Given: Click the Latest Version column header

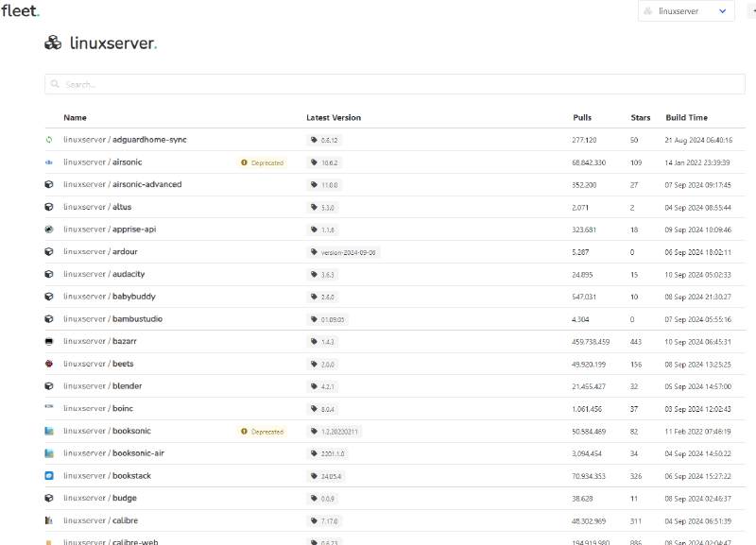Looking at the screenshot, I should point(334,117).
